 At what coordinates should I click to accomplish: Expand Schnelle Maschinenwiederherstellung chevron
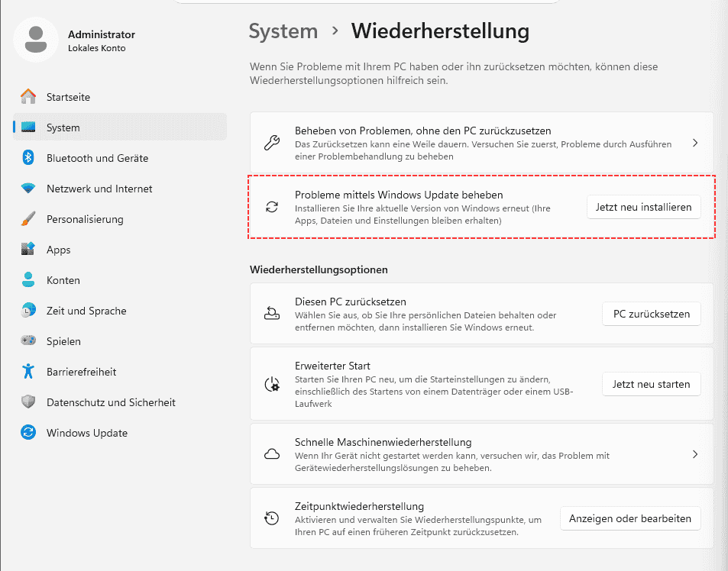695,454
